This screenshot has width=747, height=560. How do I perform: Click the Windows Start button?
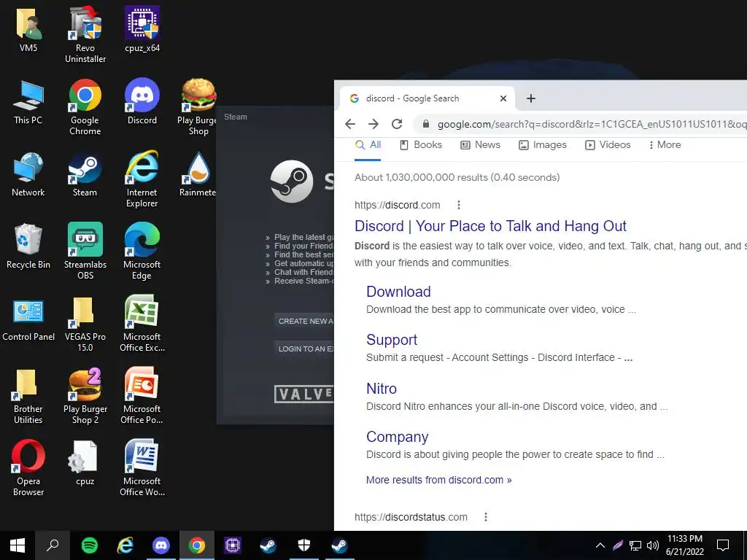pos(18,545)
